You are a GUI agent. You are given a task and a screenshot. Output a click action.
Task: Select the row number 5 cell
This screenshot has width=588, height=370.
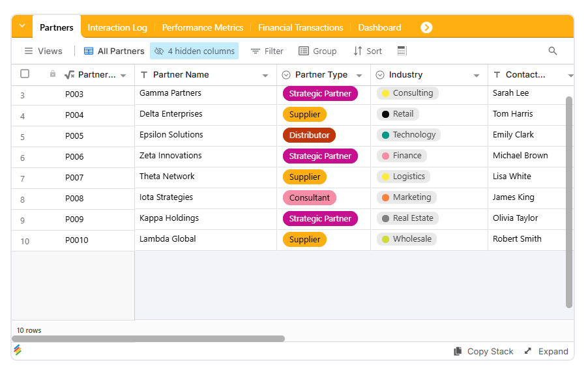(x=23, y=137)
